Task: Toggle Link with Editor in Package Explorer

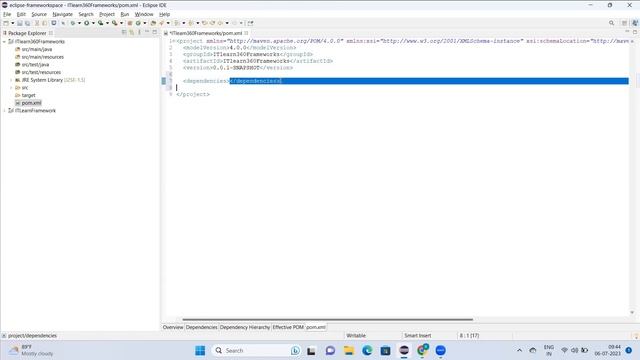Action: coord(131,32)
